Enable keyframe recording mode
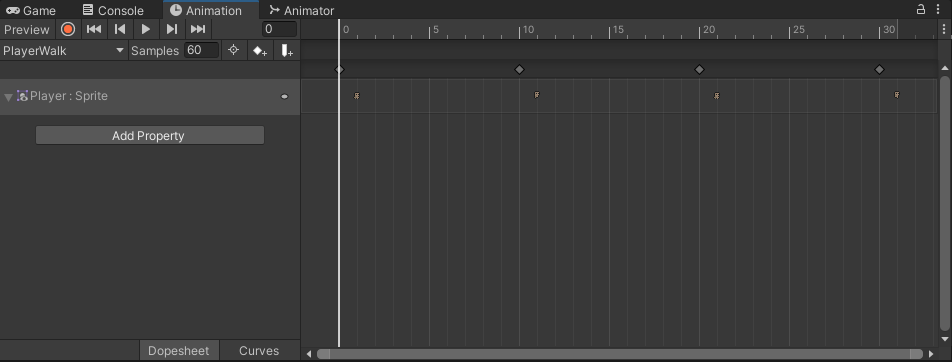Screen dimensions: 952x362 68,29
